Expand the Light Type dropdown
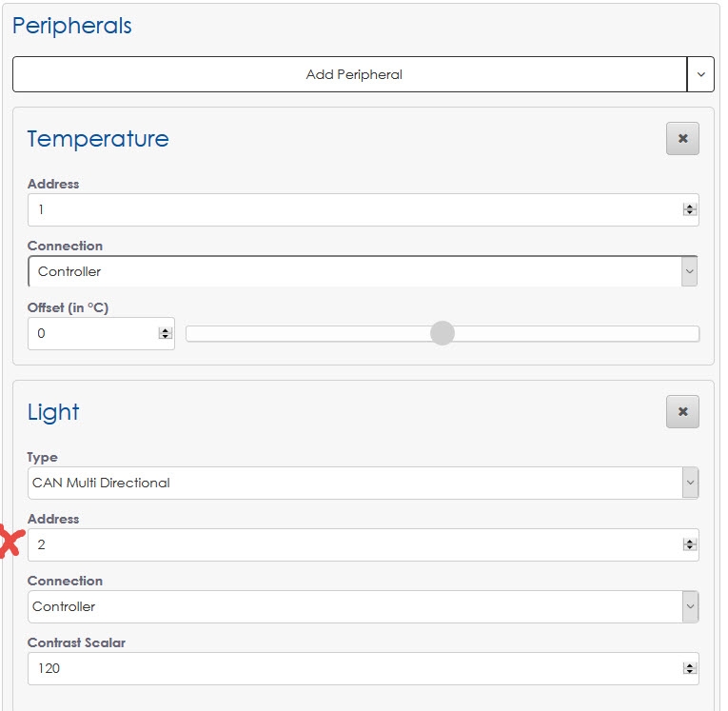The image size is (728, 711). tap(362, 483)
